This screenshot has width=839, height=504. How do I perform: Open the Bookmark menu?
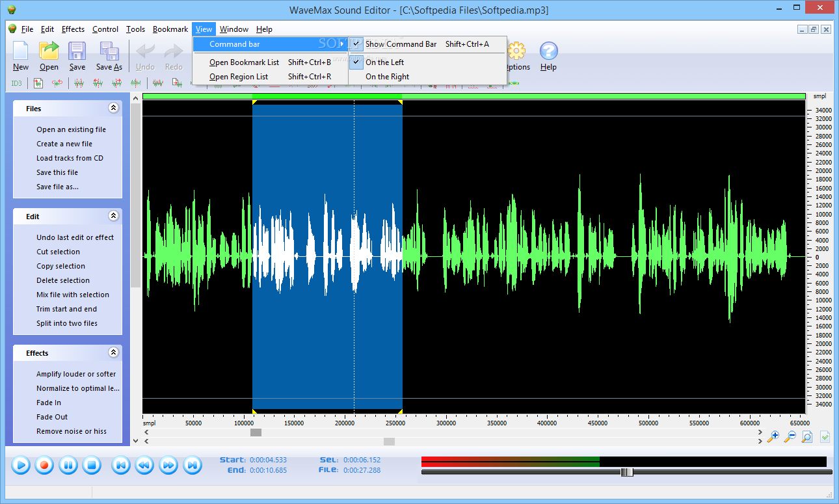(x=170, y=29)
